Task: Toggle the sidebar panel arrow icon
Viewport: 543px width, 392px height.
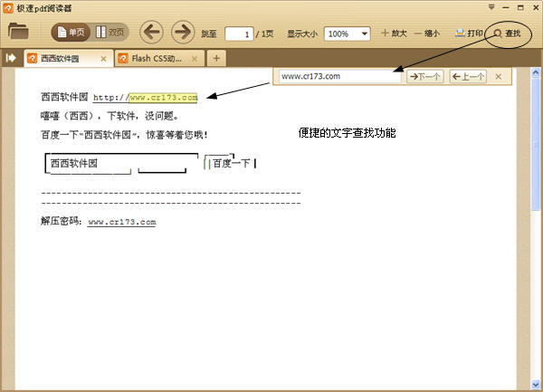Action: (x=11, y=58)
